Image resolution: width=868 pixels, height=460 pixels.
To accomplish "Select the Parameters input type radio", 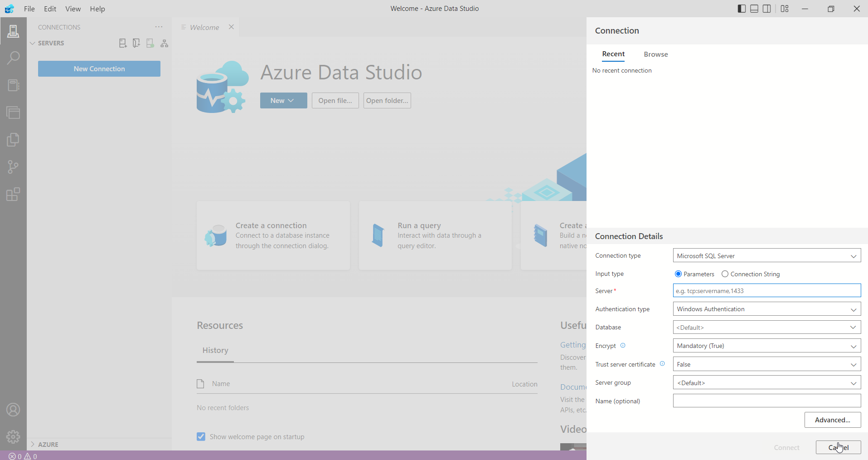I will click(x=678, y=274).
